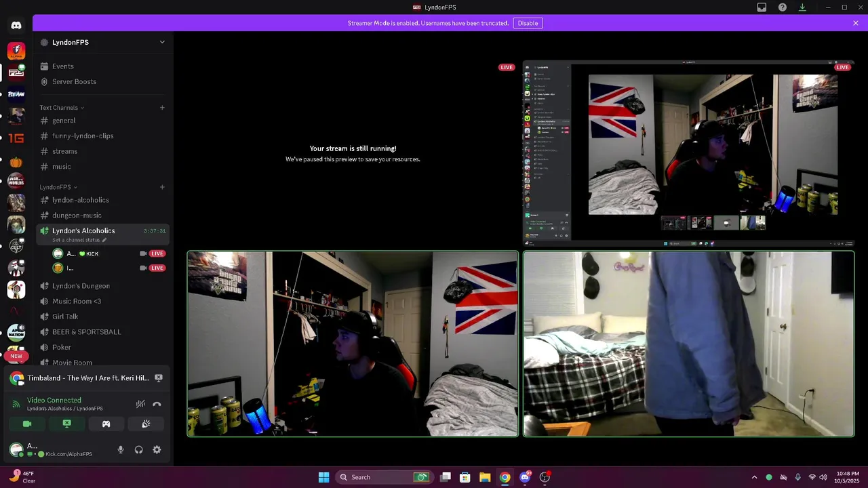Click the NEW unread mentions pill
Viewport: 868px width, 488px height.
point(16,356)
